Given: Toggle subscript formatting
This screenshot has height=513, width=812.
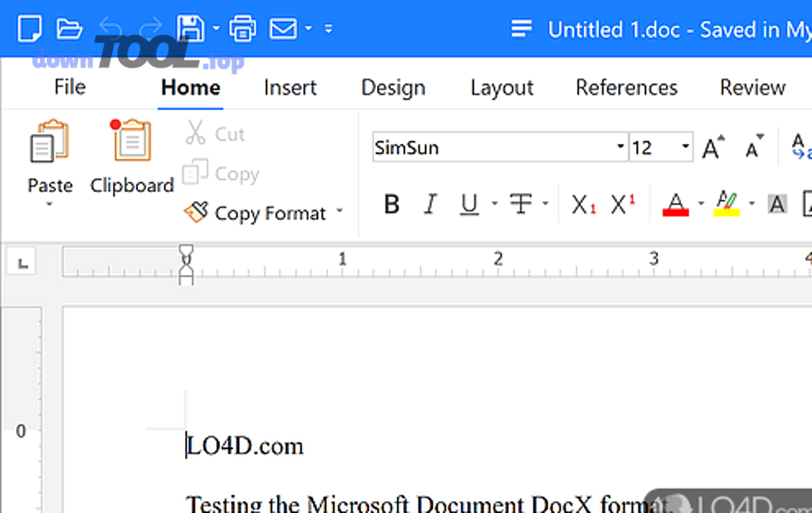Looking at the screenshot, I should point(584,205).
